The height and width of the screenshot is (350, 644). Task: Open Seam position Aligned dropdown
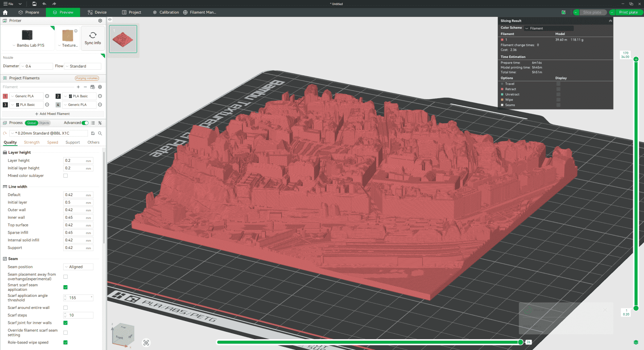(x=78, y=267)
